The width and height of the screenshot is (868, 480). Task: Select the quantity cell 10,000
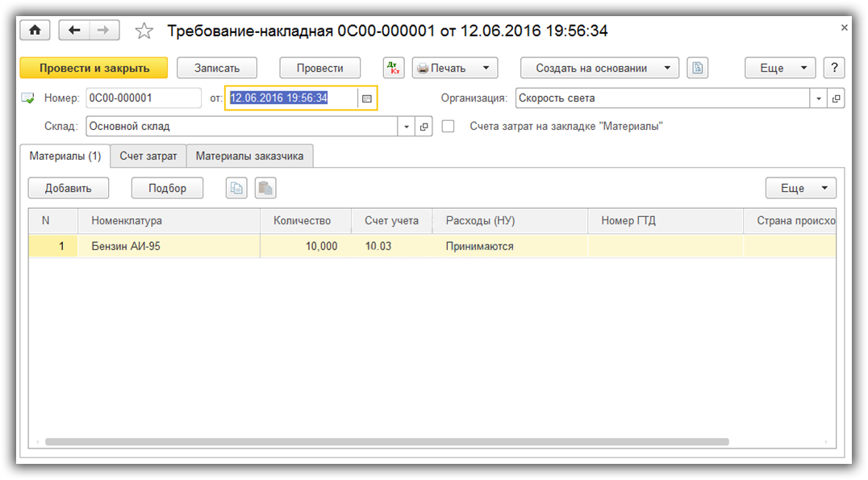point(306,246)
